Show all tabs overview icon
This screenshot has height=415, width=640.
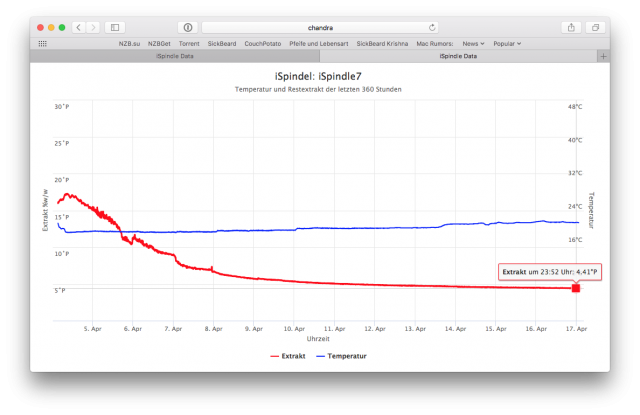tap(595, 27)
